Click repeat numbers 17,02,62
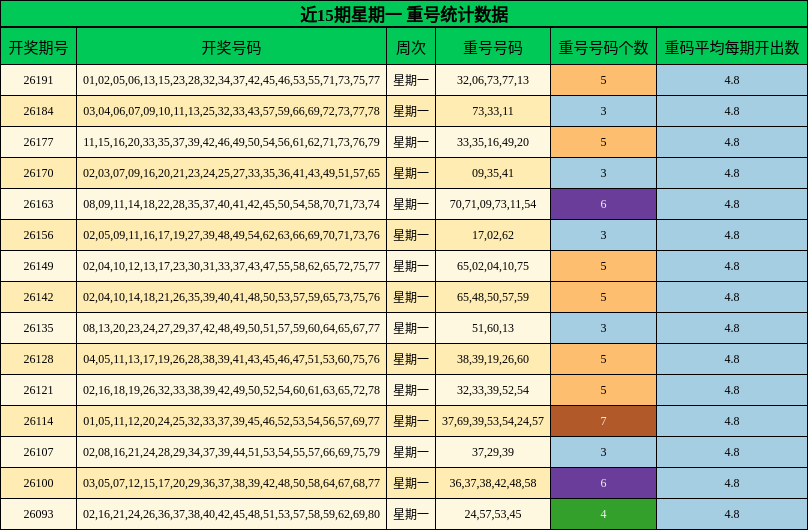The width and height of the screenshot is (808, 530). pos(493,235)
